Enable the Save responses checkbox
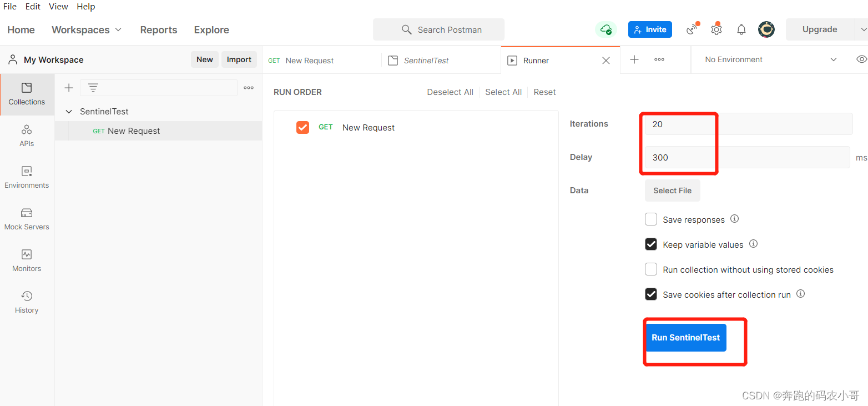This screenshot has height=406, width=868. coord(651,219)
